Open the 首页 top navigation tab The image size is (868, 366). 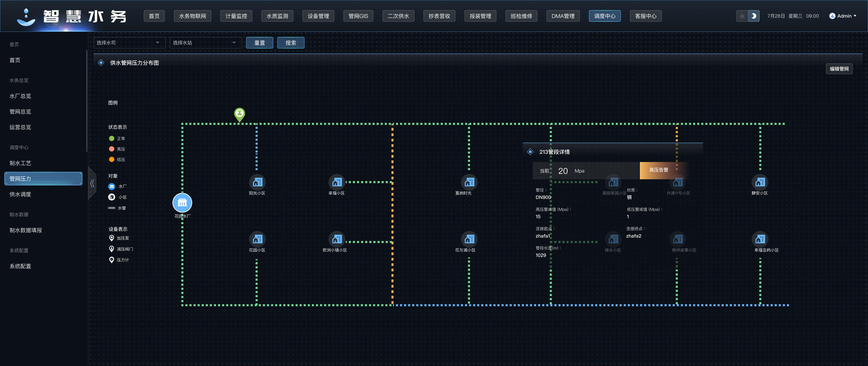pos(154,16)
